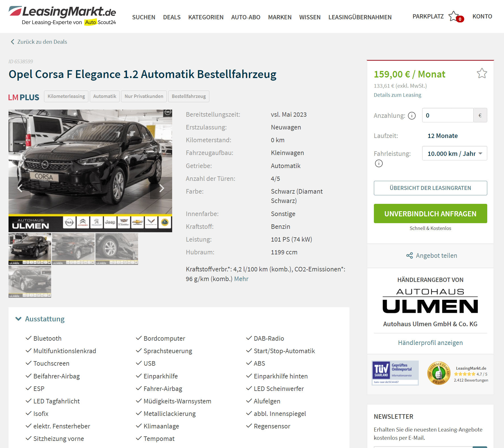Open Fahrleistung 10.000 km / Jahr dropdown

[454, 153]
